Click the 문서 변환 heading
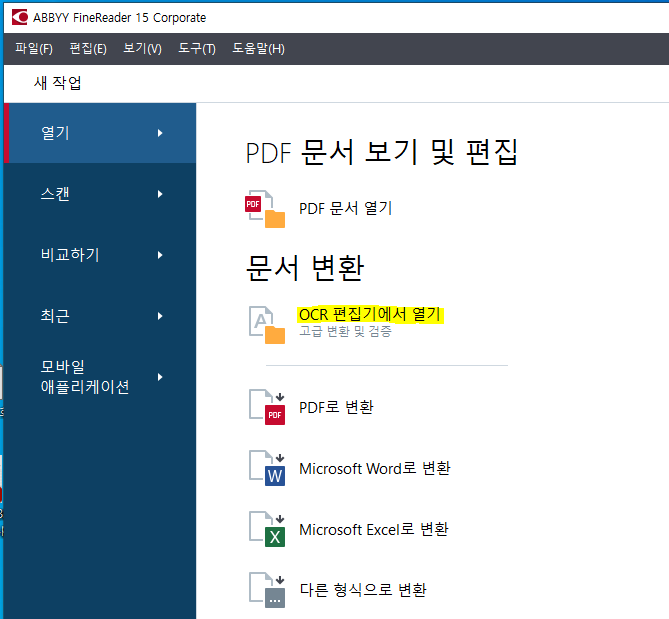 305,268
